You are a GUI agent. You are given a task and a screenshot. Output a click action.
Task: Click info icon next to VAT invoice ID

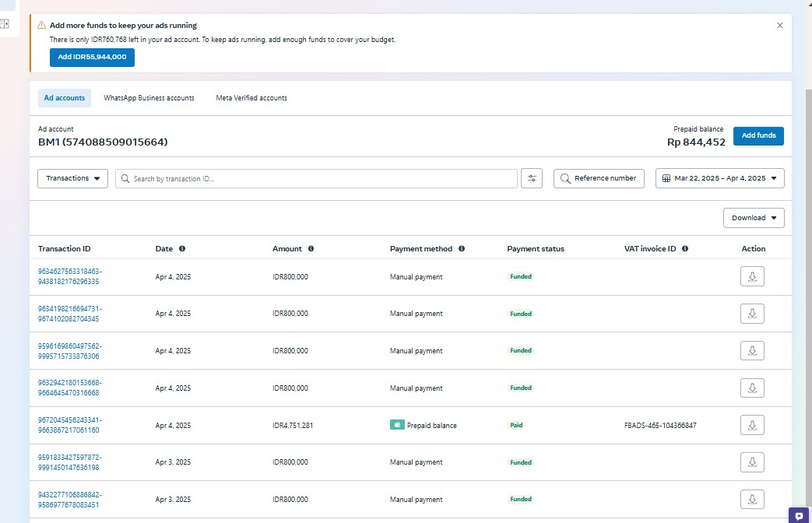[x=685, y=249]
